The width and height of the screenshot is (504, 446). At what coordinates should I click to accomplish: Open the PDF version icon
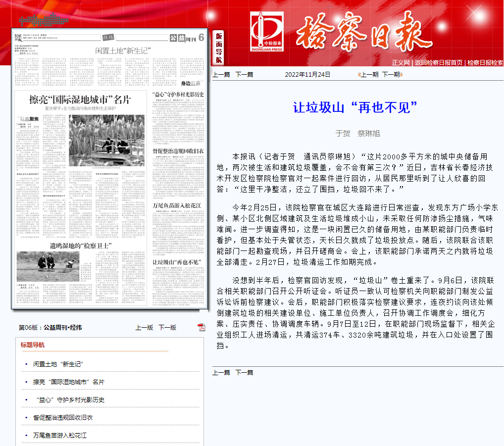click(x=201, y=327)
